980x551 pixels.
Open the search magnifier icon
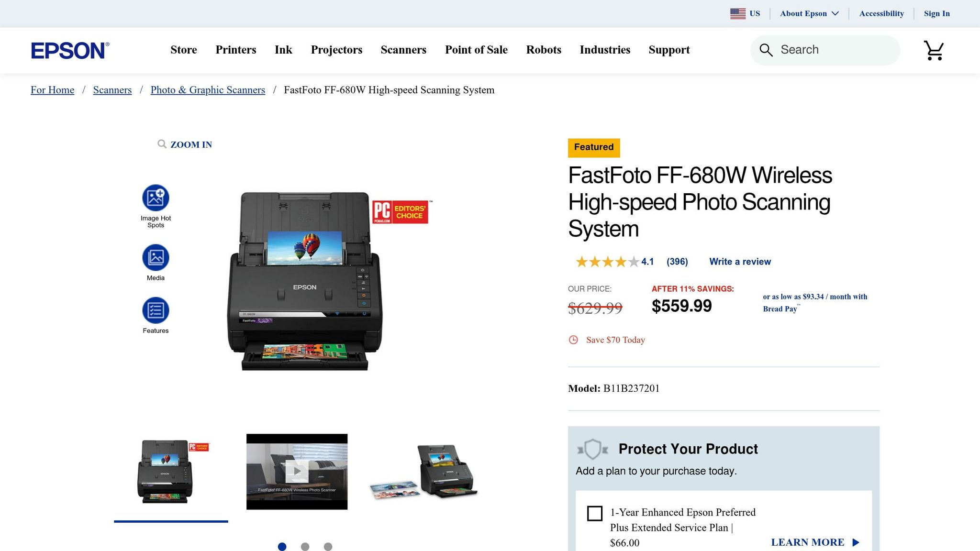(x=766, y=49)
